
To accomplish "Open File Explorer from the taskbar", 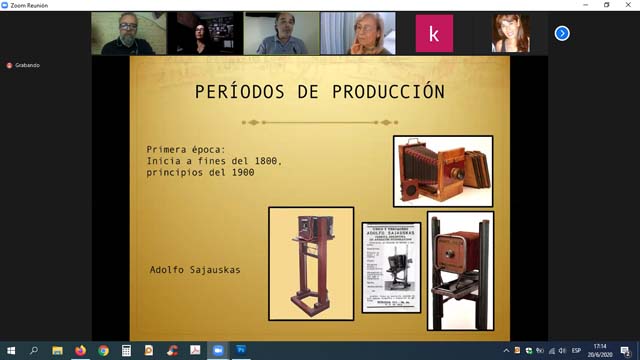I will tap(57, 350).
